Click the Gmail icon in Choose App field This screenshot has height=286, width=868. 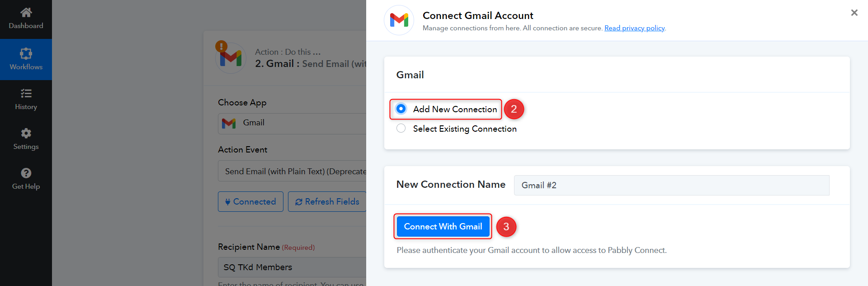click(x=229, y=123)
